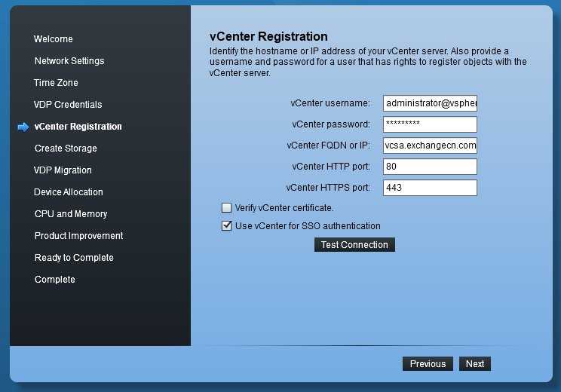The image size is (561, 392).
Task: Focus the vCenter username field
Action: (x=430, y=103)
